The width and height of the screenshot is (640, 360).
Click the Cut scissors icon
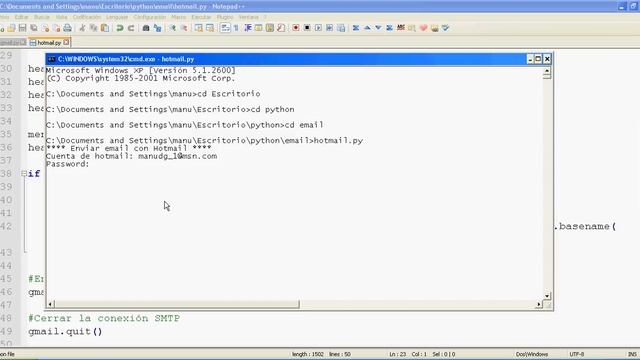point(82,28)
